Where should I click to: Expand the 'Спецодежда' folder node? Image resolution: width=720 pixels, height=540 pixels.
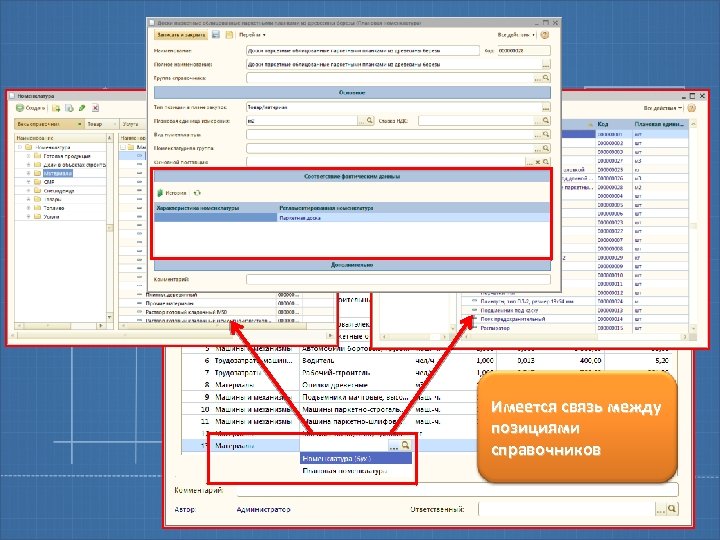28,191
